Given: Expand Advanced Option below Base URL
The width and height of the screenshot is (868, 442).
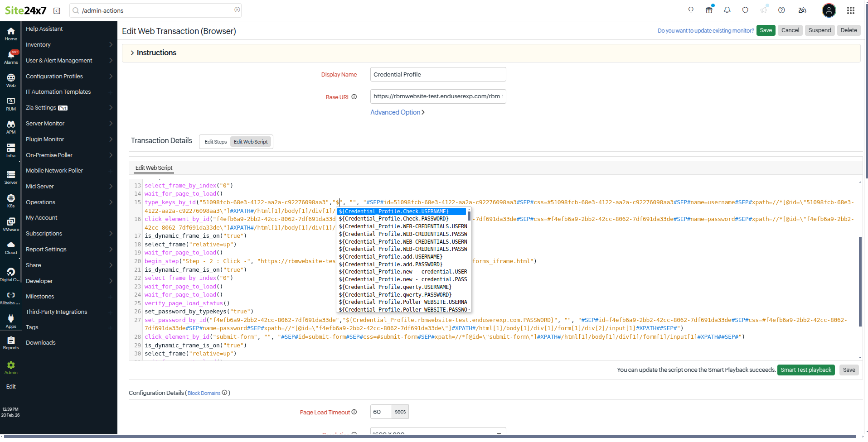Looking at the screenshot, I should [396, 112].
